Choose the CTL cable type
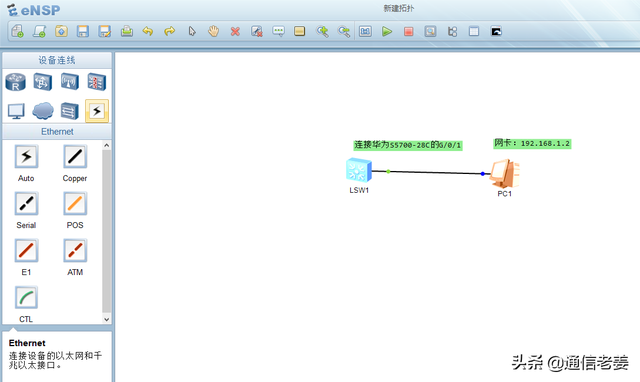 point(26,297)
